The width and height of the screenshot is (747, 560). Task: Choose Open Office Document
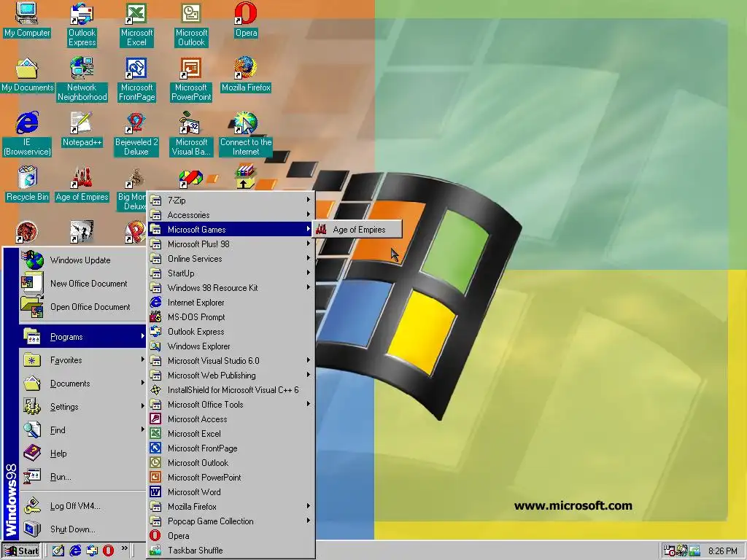[x=83, y=307]
